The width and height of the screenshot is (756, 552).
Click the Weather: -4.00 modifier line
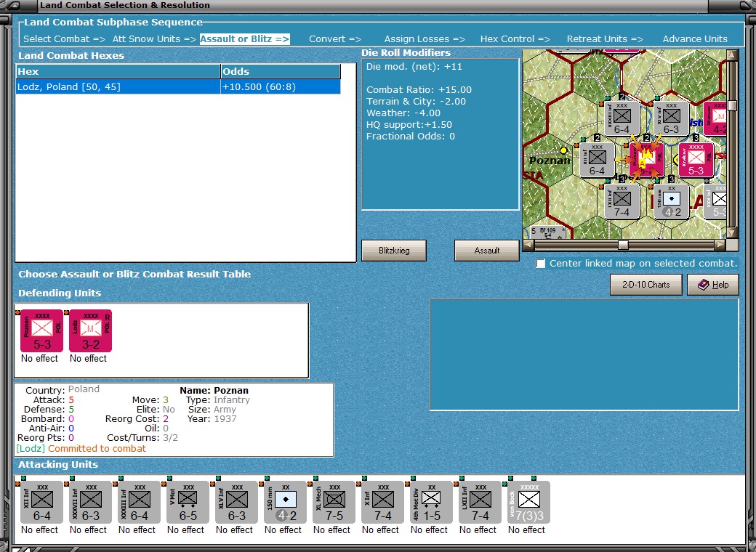(403, 113)
